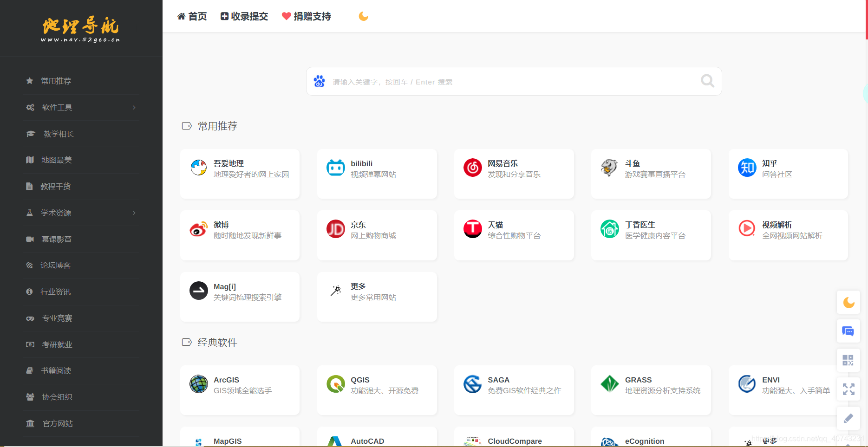Click the QGIS logo icon
Screen dimensions: 868x447
336,384
